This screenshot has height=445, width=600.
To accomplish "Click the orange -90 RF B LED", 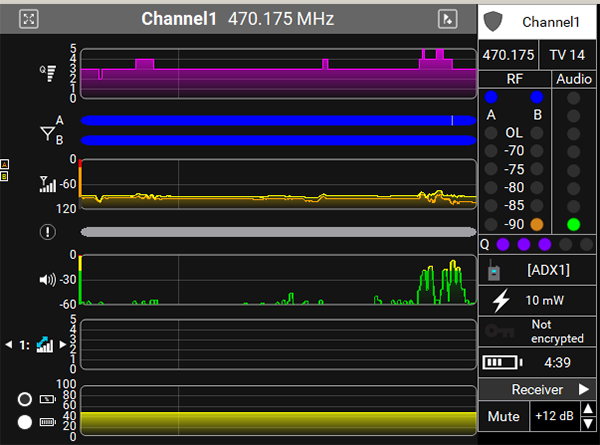I will [x=537, y=224].
